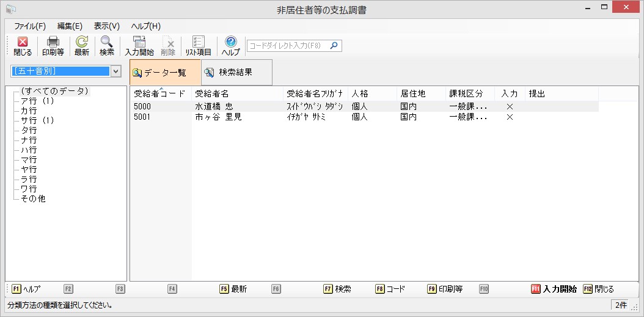Switch to the 検索結果 tab
The image size is (644, 317).
[x=235, y=72]
